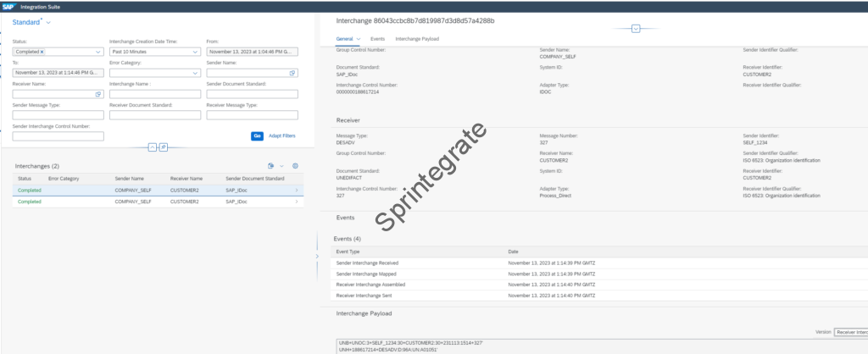Collapse the filter bar header arrow
This screenshot has height=354, width=868.
point(153,147)
